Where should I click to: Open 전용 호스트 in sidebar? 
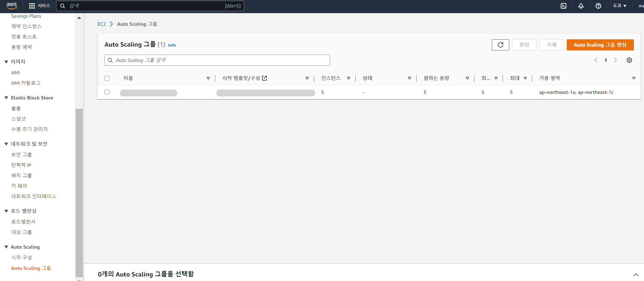pyautogui.click(x=24, y=37)
